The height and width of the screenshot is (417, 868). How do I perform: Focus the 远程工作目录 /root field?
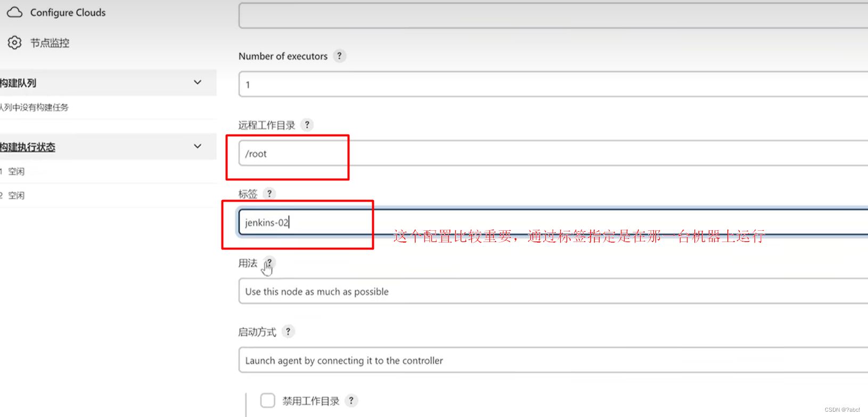(553, 153)
